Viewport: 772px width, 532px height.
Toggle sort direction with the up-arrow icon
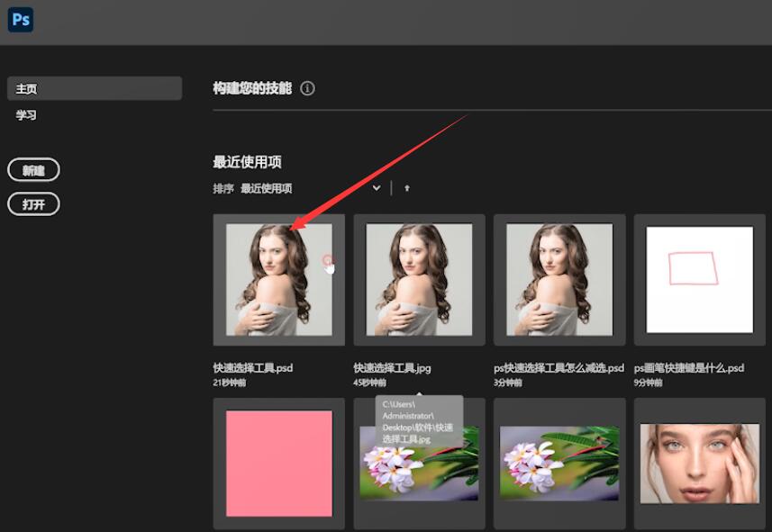point(406,188)
